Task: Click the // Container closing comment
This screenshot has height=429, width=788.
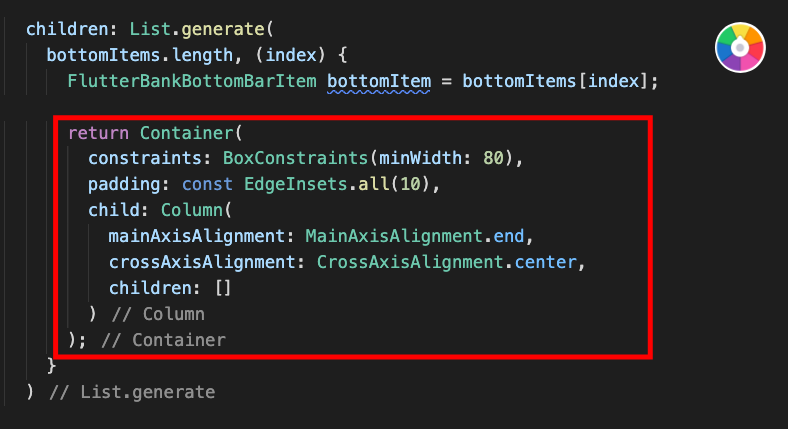Action: tap(163, 340)
